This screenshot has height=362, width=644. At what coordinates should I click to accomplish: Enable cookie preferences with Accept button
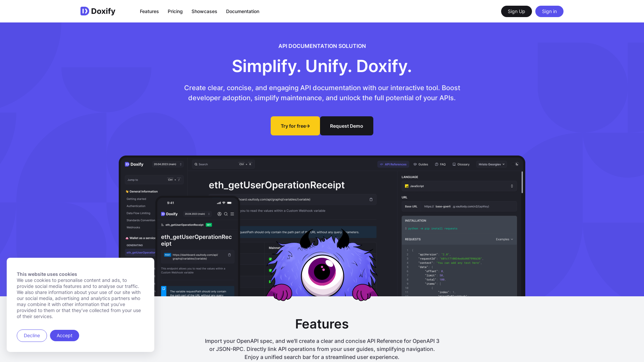tap(64, 335)
